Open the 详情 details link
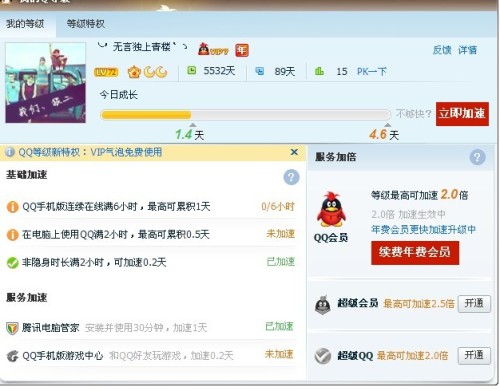500x391 pixels. point(467,50)
